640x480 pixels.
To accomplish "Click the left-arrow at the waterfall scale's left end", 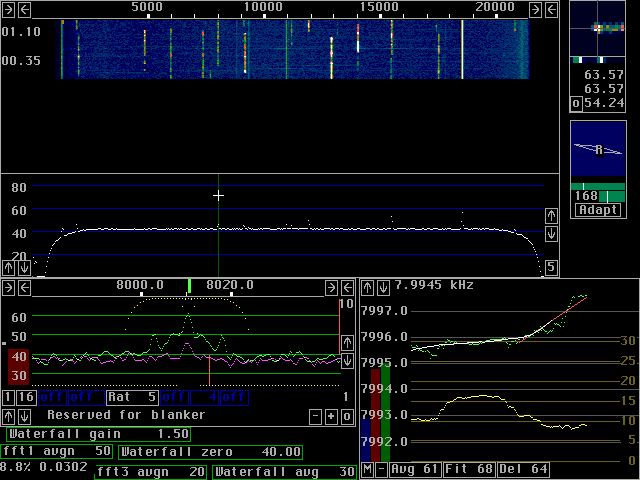I will 24,10.
